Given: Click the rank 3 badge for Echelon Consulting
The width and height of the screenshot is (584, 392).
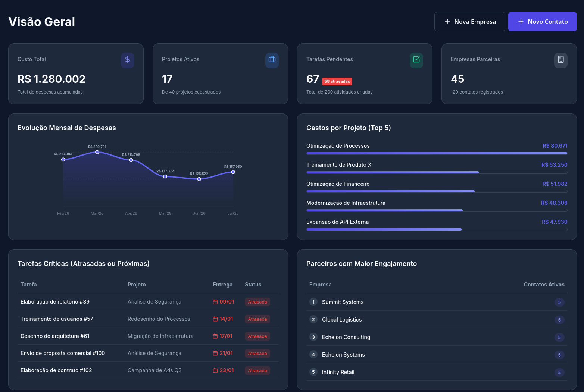Looking at the screenshot, I should (313, 337).
